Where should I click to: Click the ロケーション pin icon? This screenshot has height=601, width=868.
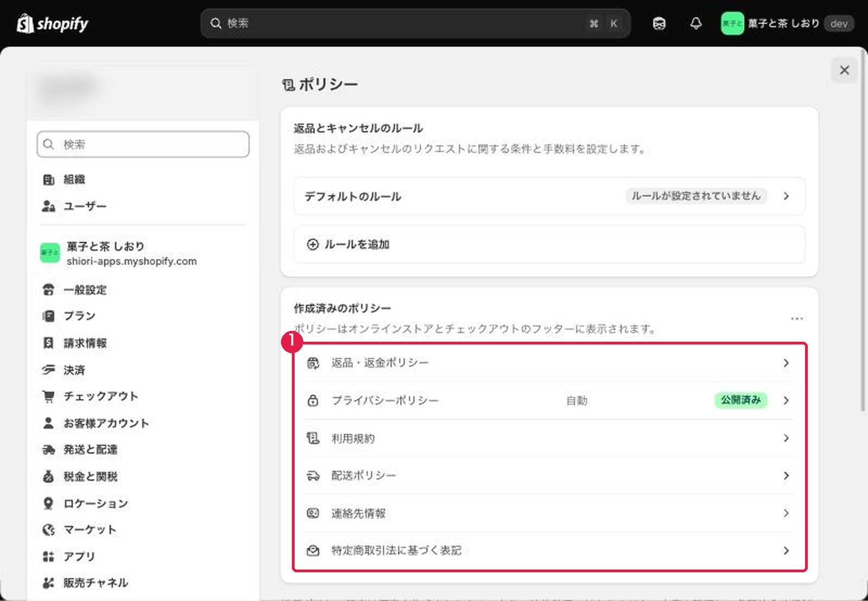[x=48, y=503]
